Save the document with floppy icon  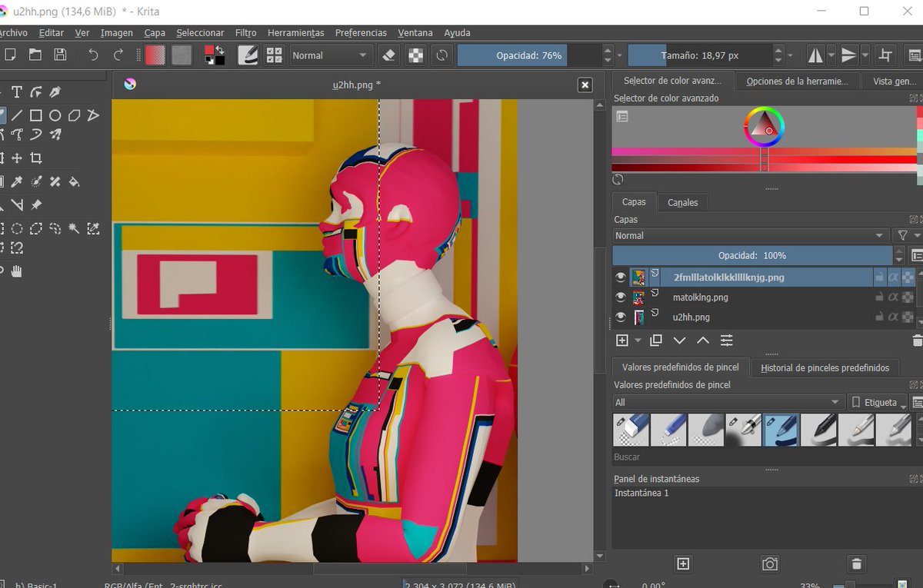tap(60, 55)
